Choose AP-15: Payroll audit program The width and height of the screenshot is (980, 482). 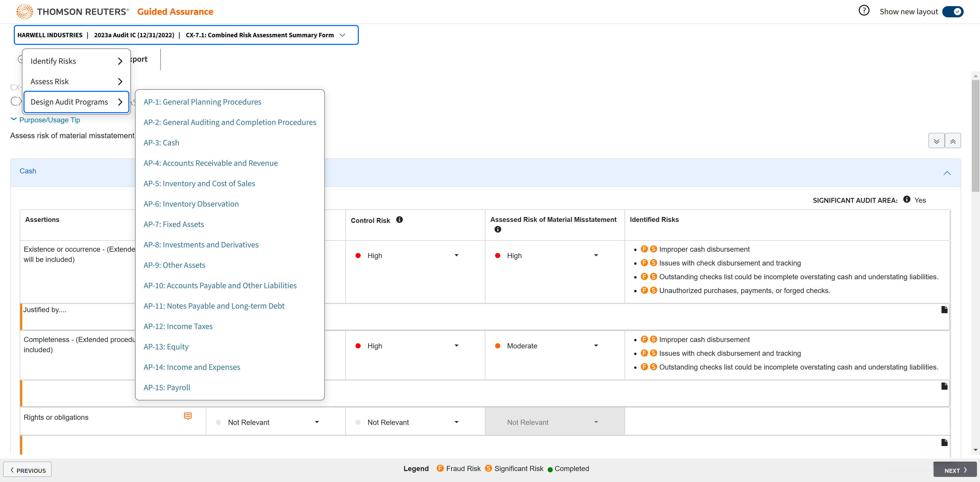click(x=167, y=387)
